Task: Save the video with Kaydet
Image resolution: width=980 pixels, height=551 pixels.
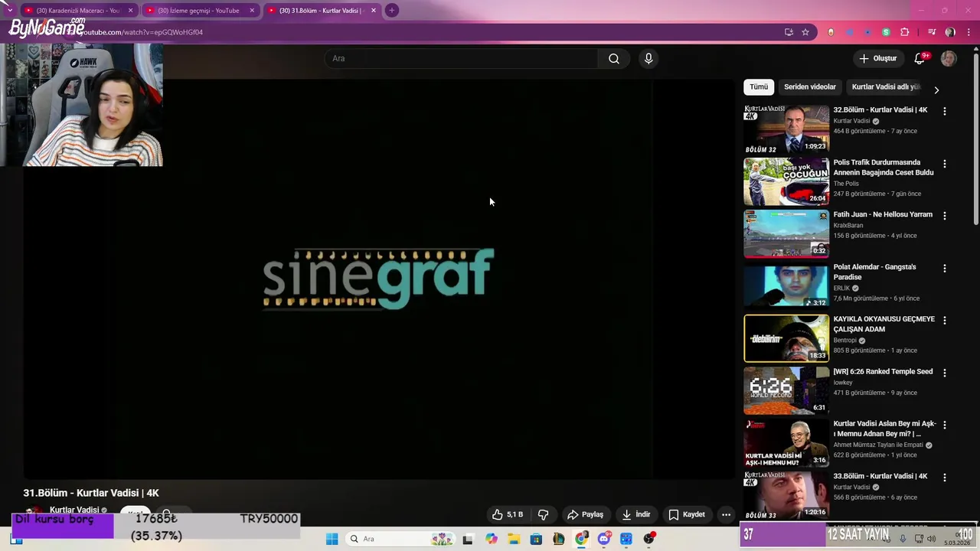Action: (x=687, y=514)
